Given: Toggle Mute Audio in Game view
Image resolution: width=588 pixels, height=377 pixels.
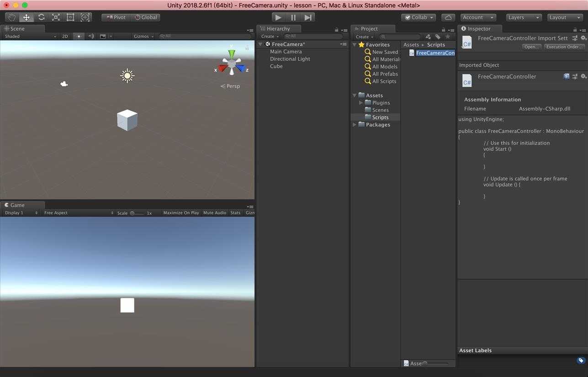Looking at the screenshot, I should tap(215, 213).
